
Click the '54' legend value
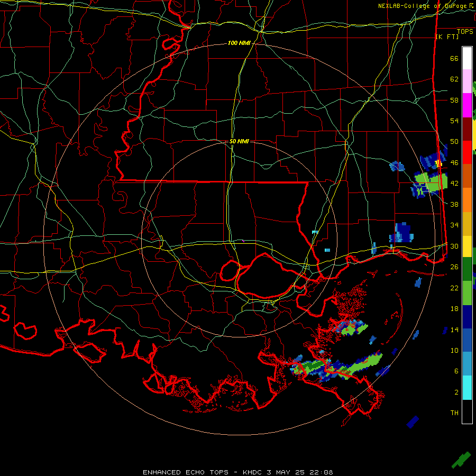[x=454, y=121]
